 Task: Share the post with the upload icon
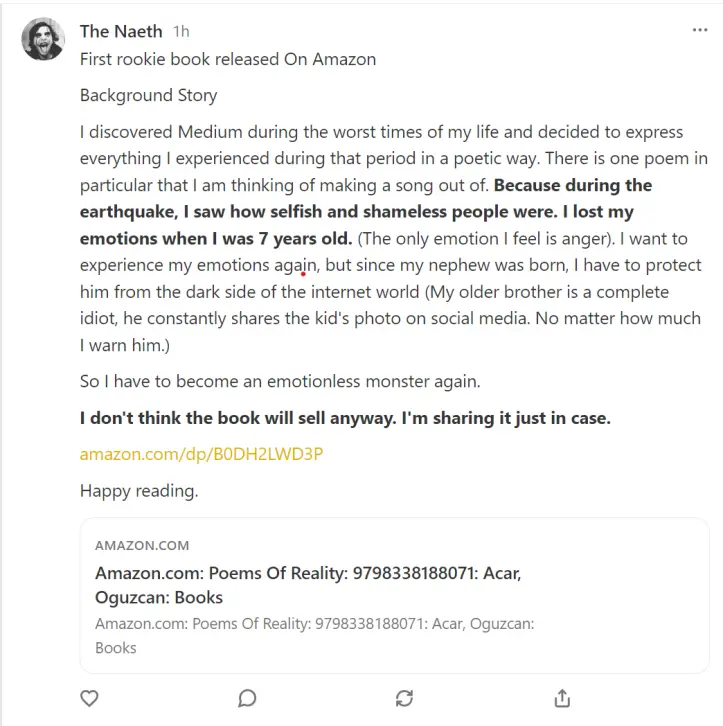pos(562,698)
